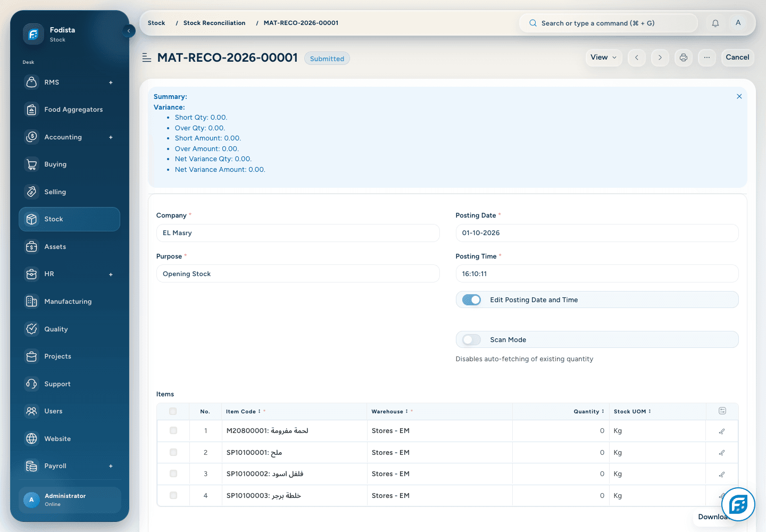The width and height of the screenshot is (766, 532).
Task: Select the checkbox for row 4
Action: pyautogui.click(x=173, y=495)
